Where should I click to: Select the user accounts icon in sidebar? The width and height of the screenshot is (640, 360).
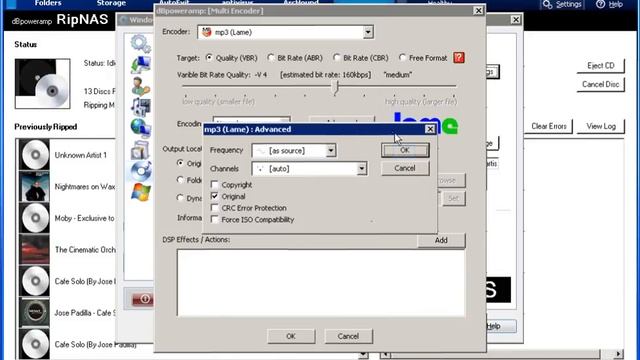pos(140,86)
